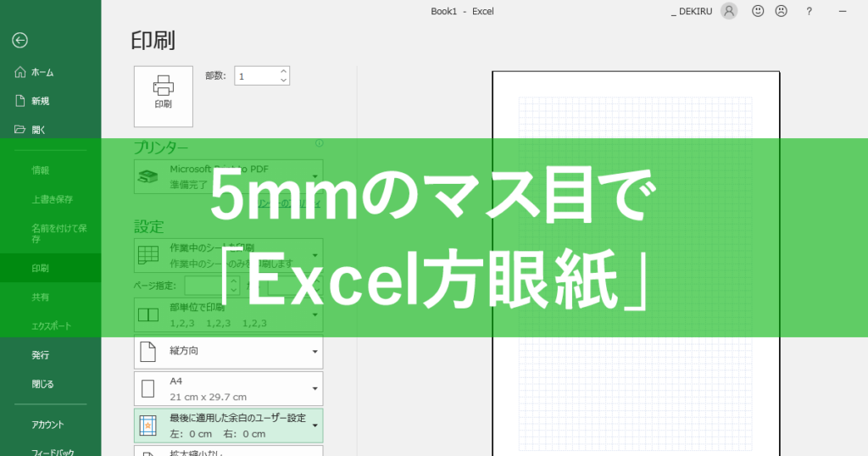868x456 pixels.
Task: Select 閉じる (Close) in sidebar
Action: [42, 383]
